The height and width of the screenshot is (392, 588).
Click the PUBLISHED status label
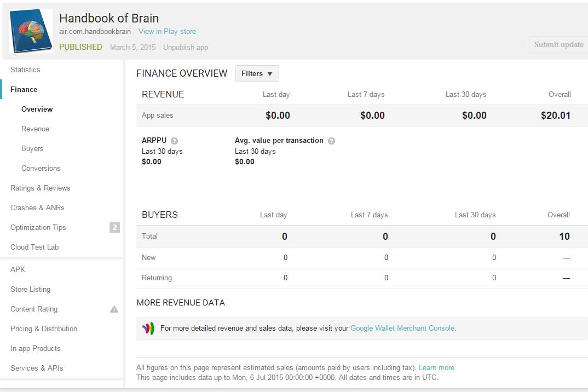80,47
